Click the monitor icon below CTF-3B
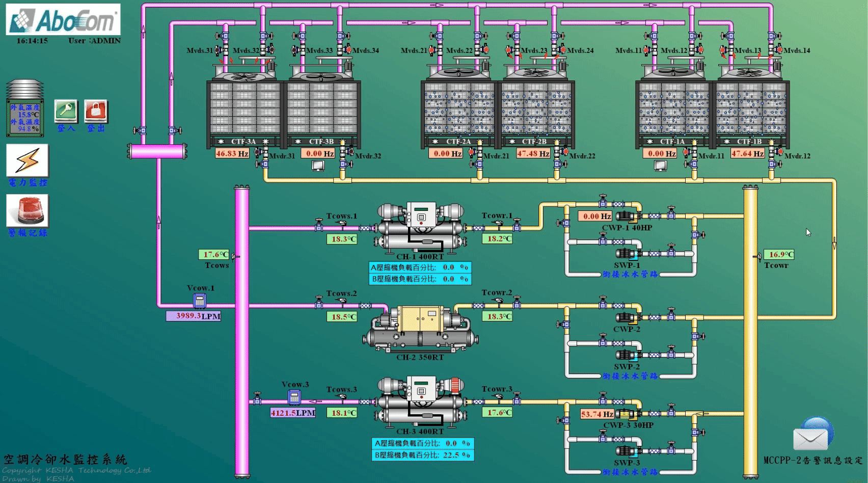The width and height of the screenshot is (868, 483). tap(318, 166)
